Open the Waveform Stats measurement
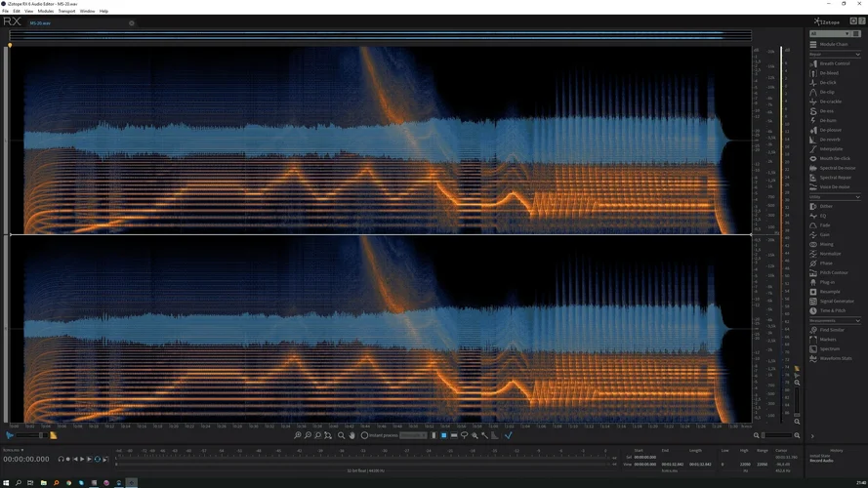The width and height of the screenshot is (868, 488). click(836, 358)
